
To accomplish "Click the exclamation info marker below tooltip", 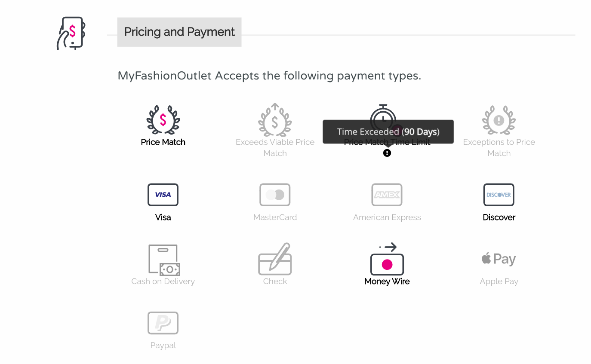I will coord(387,153).
